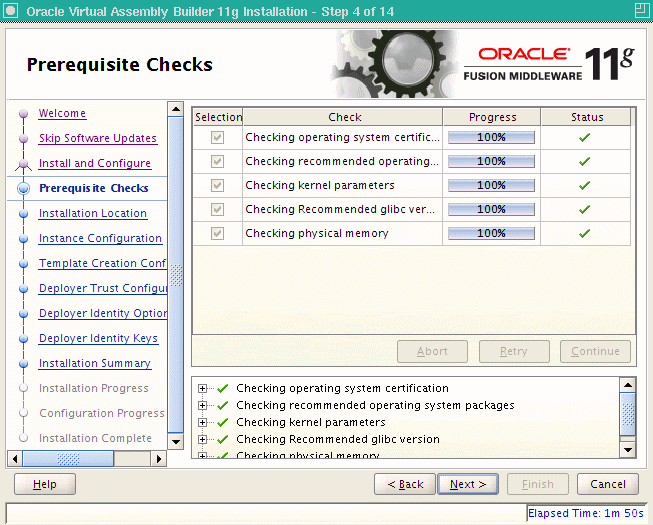Click the Help button

(45, 484)
